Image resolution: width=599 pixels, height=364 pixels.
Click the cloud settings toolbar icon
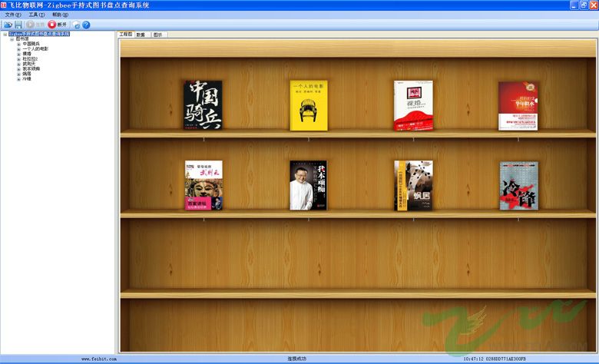point(76,25)
